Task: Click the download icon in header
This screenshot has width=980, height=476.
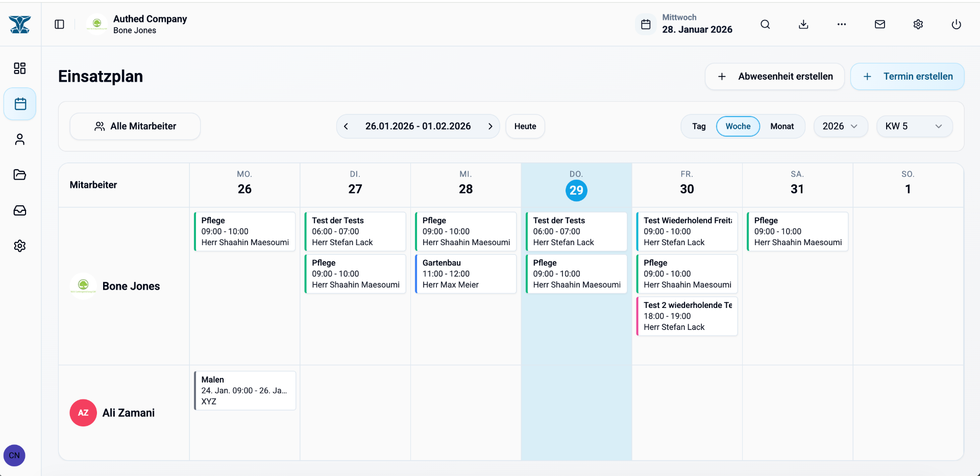Action: (803, 25)
